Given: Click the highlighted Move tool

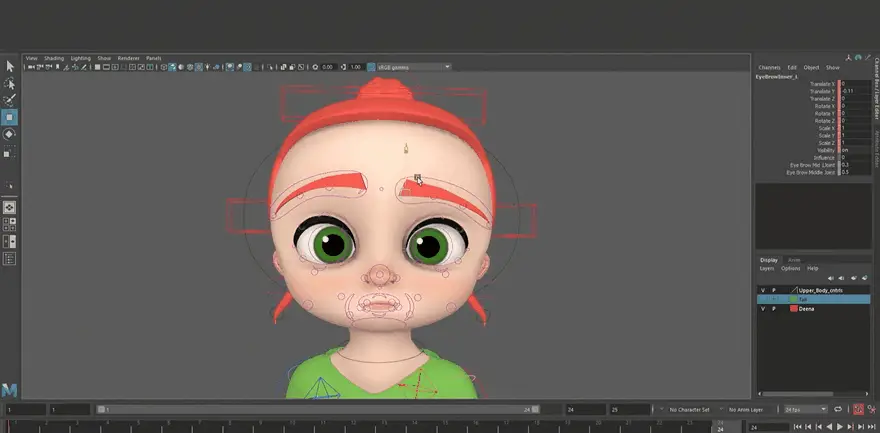Looking at the screenshot, I should [x=10, y=117].
